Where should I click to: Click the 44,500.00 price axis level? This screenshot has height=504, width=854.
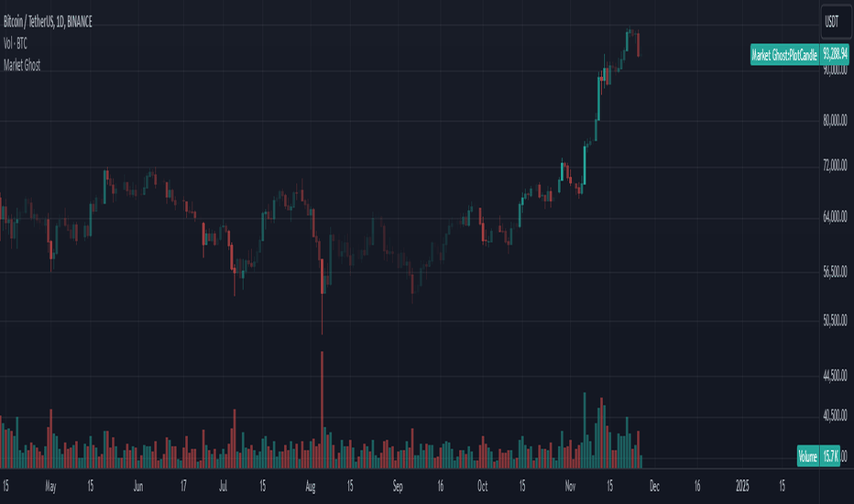pos(835,375)
